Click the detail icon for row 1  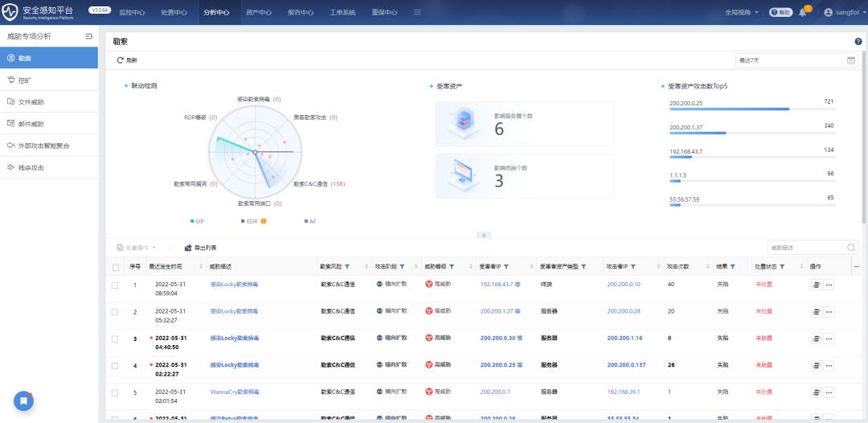coord(816,285)
